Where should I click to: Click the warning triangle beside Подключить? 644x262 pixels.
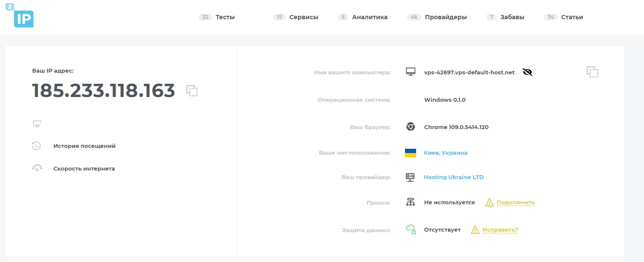(490, 203)
